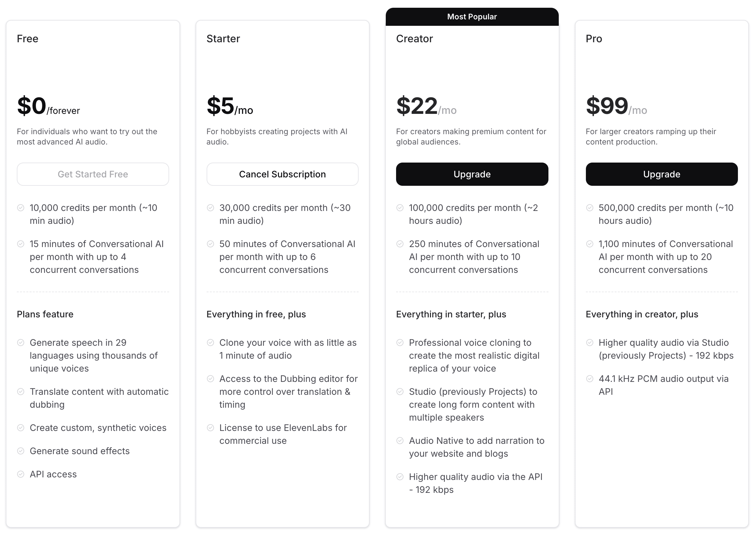Click the Everything in creator, plus heading
This screenshot has height=538, width=756.
[x=642, y=314]
